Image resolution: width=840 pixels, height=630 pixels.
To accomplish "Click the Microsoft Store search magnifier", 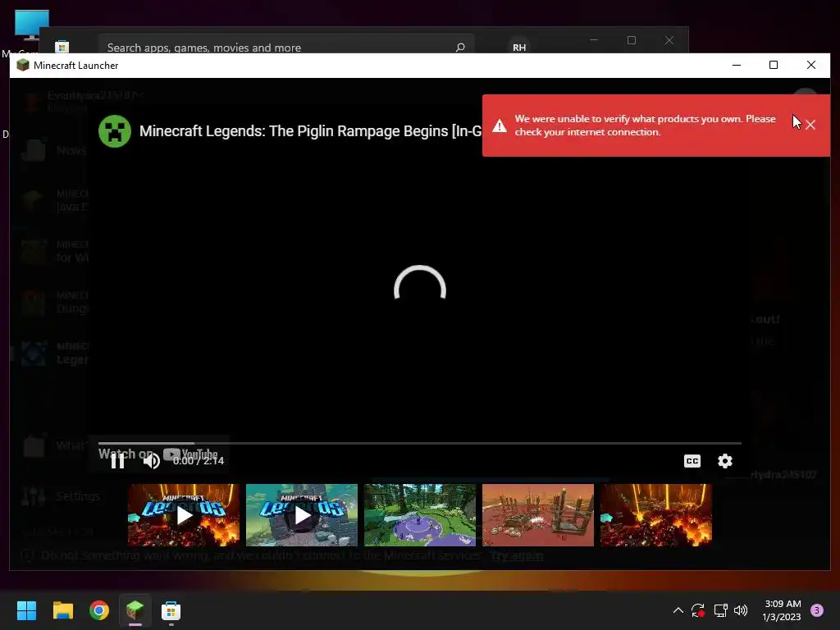I will pos(459,47).
